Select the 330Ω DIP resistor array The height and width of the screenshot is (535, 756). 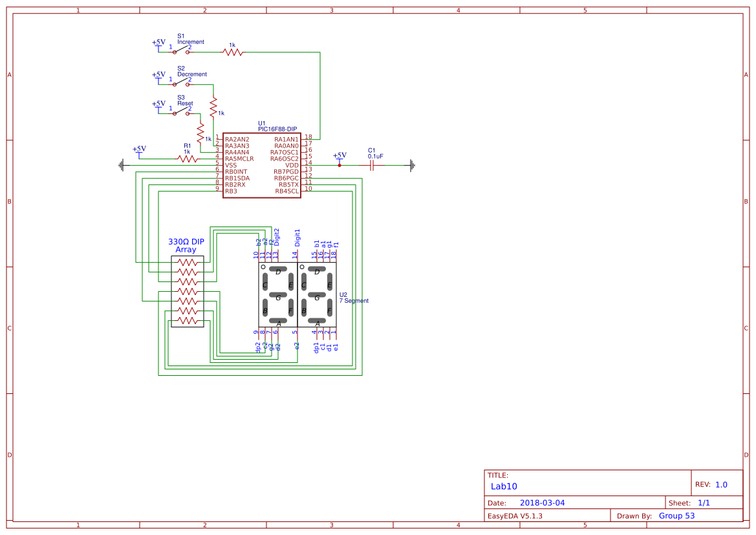[x=187, y=290]
